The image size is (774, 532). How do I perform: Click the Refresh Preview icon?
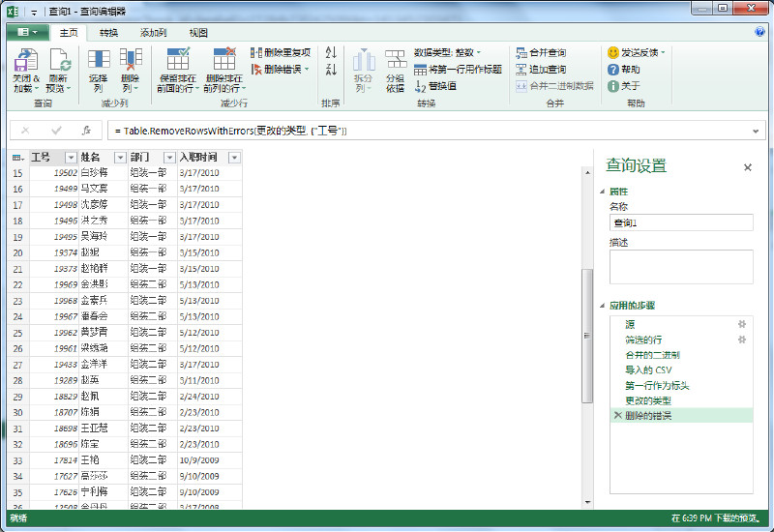point(59,60)
